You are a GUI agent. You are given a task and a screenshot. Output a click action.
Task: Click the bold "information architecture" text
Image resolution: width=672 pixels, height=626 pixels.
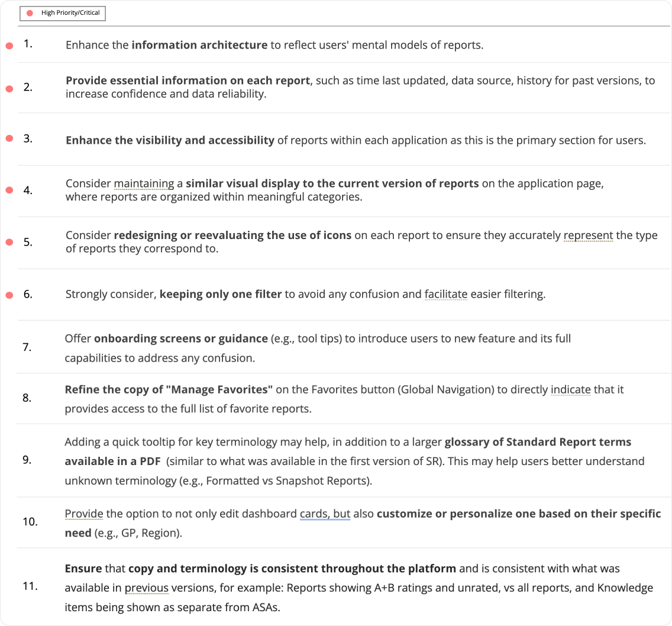pos(199,45)
